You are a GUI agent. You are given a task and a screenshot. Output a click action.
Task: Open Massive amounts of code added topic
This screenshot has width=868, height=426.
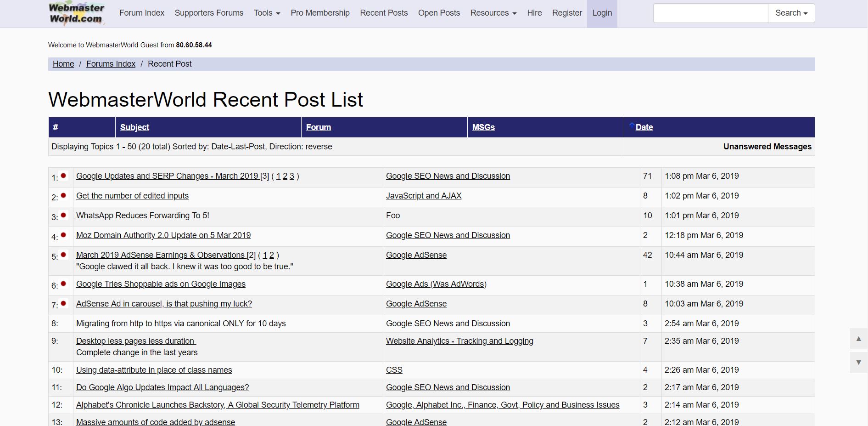click(156, 422)
